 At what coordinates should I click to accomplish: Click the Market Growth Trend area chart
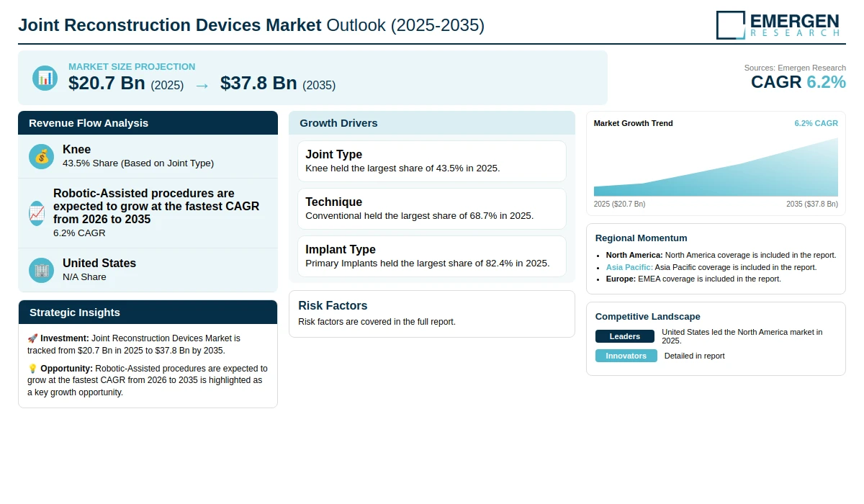pyautogui.click(x=716, y=167)
